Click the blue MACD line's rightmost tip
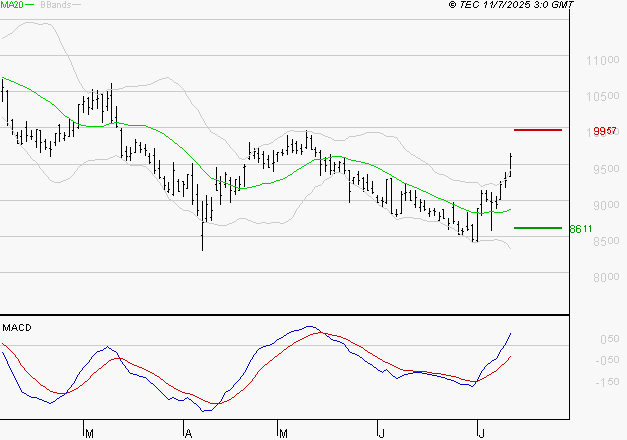627x440 pixels. pyautogui.click(x=510, y=334)
